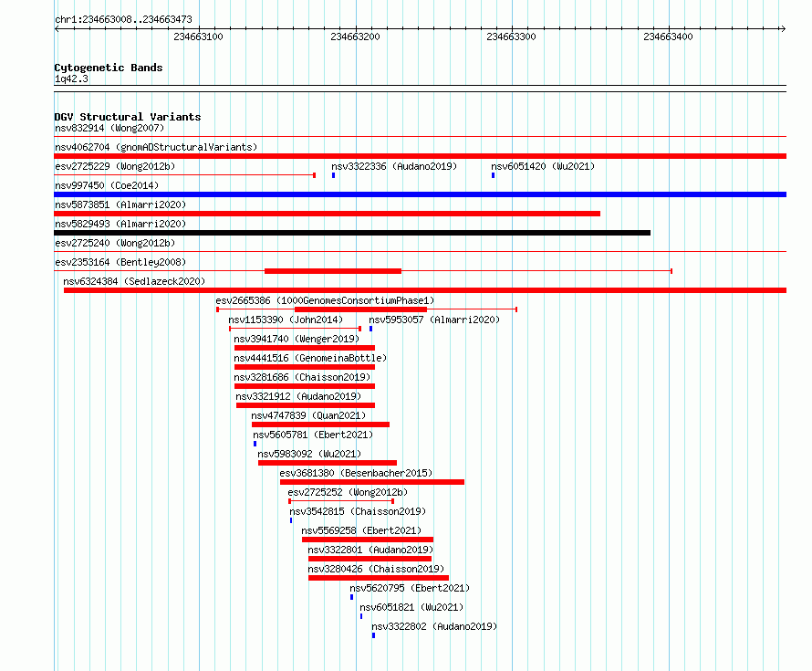812x671 pixels.
Task: Click ruler position 234663200
Action: pyautogui.click(x=355, y=37)
